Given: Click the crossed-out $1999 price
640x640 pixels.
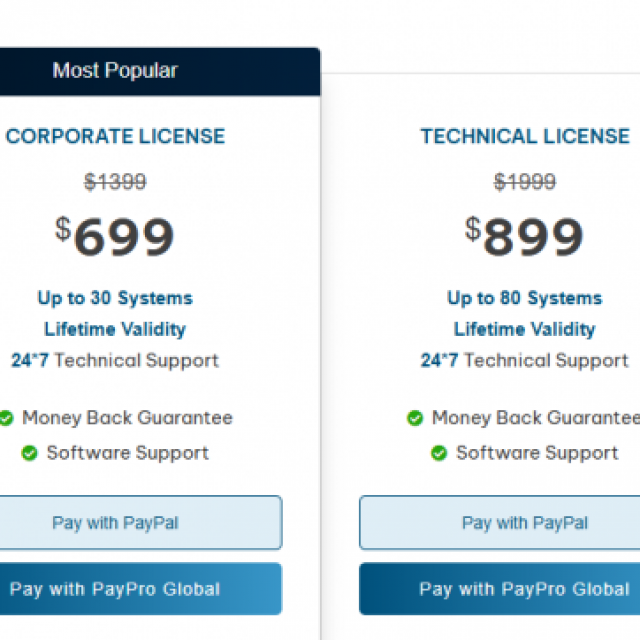Looking at the screenshot, I should 525,182.
